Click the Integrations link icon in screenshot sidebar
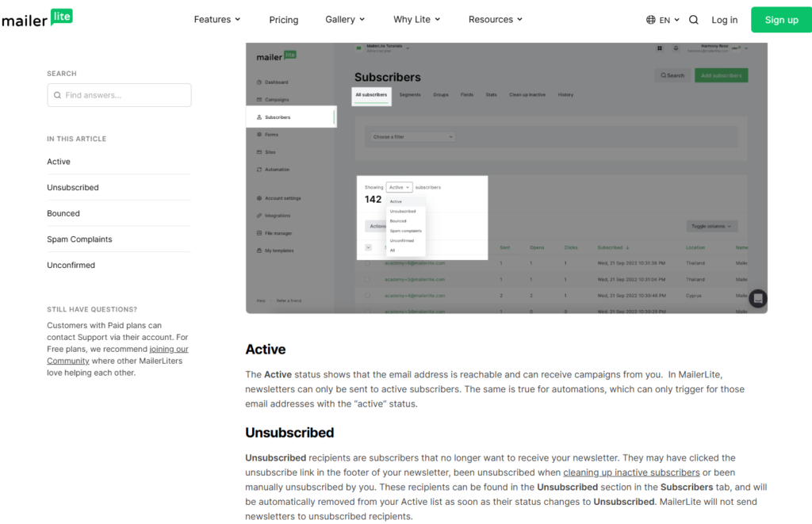This screenshot has width=812, height=524. 259,216
